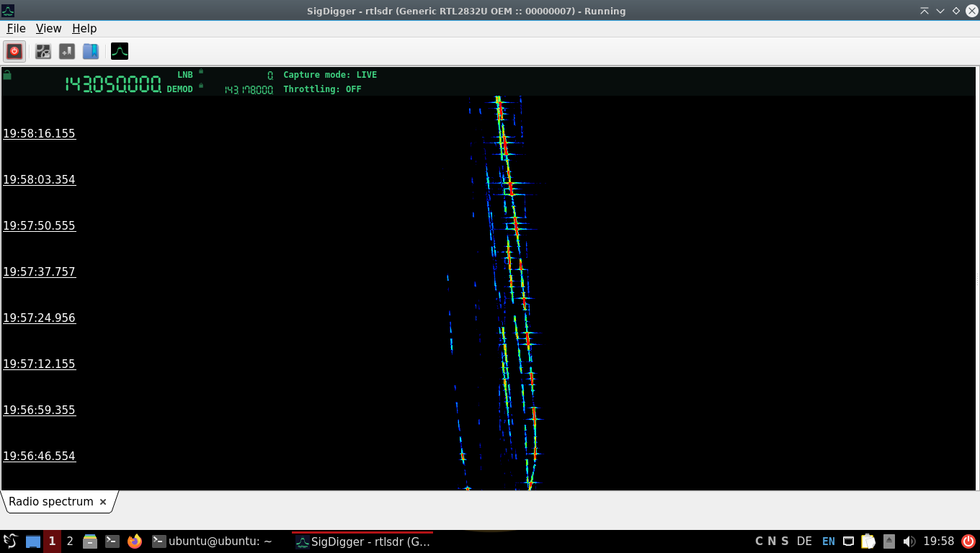Click the 19:58:03.354 waterfall timestamp

39,180
